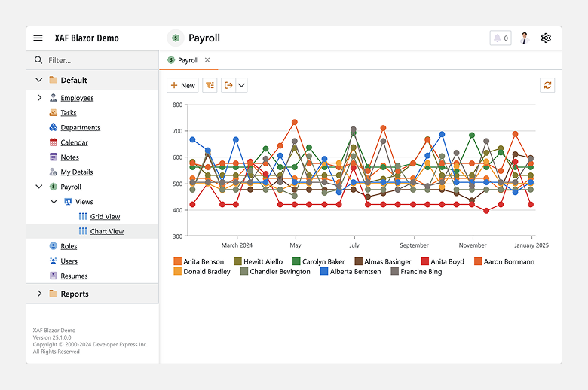Open the notifications bell icon
This screenshot has height=390, width=588.
(500, 38)
